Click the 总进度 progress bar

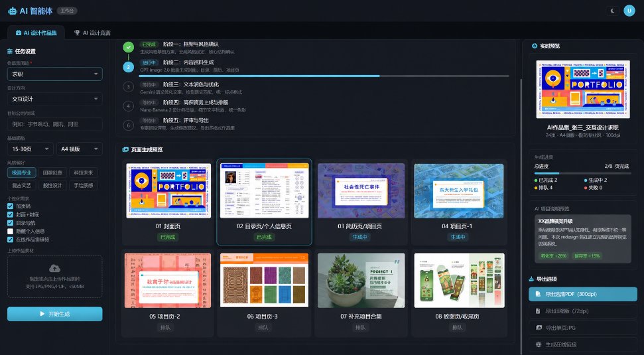(x=583, y=173)
